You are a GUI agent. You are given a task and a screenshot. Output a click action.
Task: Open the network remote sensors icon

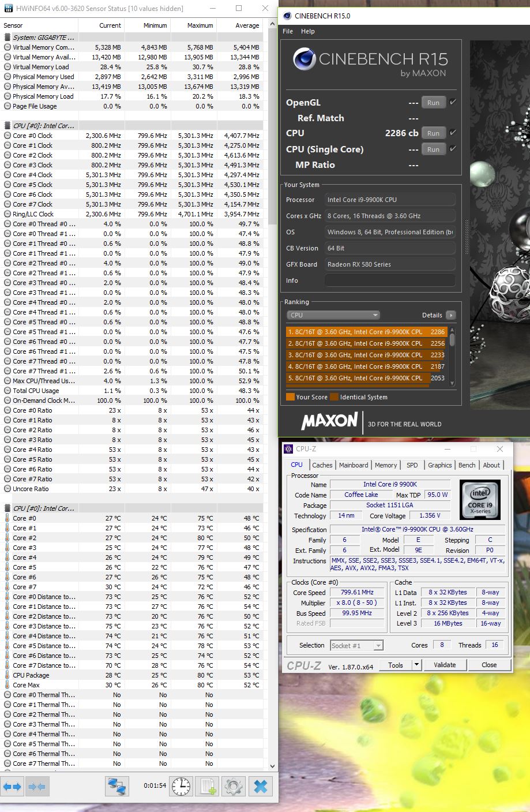tap(117, 786)
